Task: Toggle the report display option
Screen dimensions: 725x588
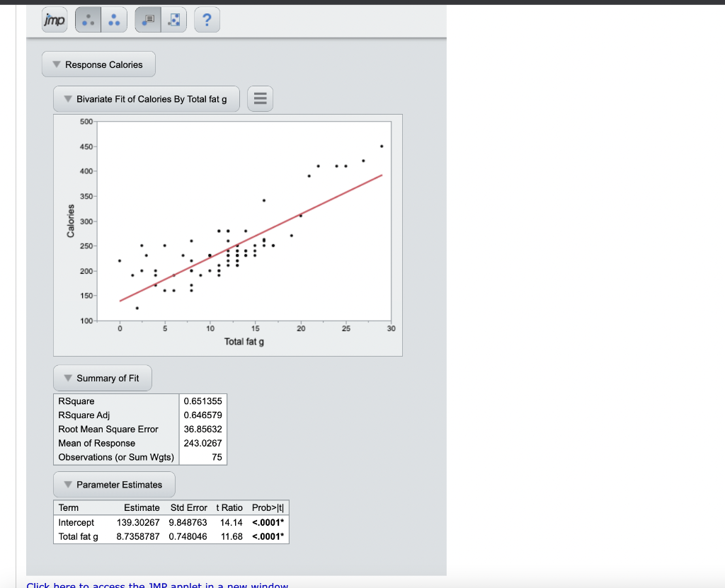Action: pos(147,20)
